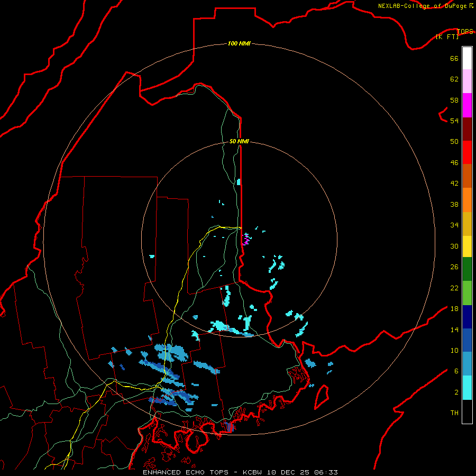Click the red-outlined island off the coast
Screen dimensions: 476x476
coord(322,396)
